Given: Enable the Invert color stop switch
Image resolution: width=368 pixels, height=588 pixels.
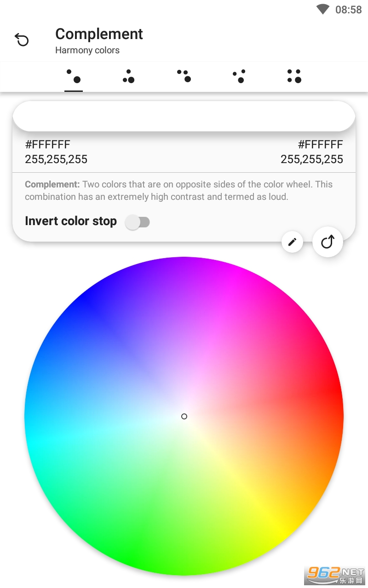Looking at the screenshot, I should (x=138, y=222).
